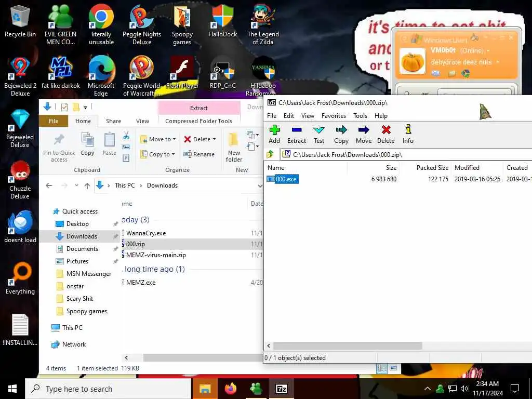Select MEMZ-virus-main.zip in the file list

click(x=156, y=255)
